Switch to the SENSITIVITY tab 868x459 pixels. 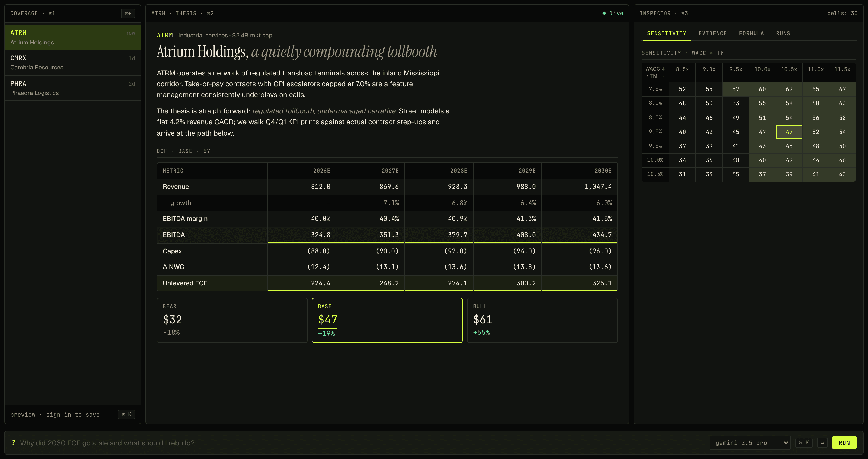point(666,33)
